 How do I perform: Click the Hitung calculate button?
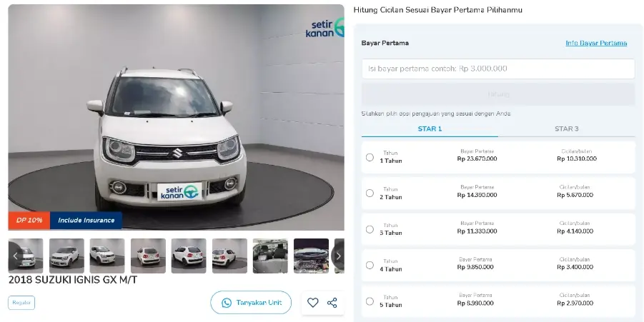tap(498, 94)
